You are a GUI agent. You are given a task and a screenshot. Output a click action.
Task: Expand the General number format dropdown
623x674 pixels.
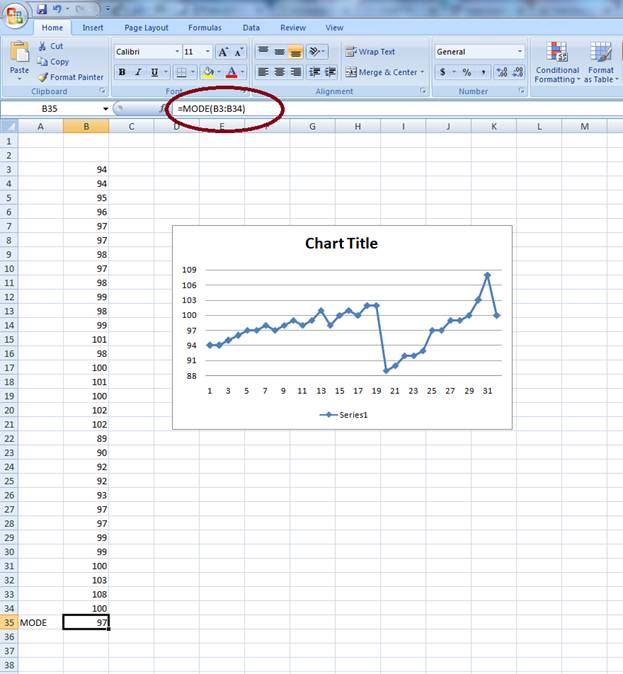[519, 52]
